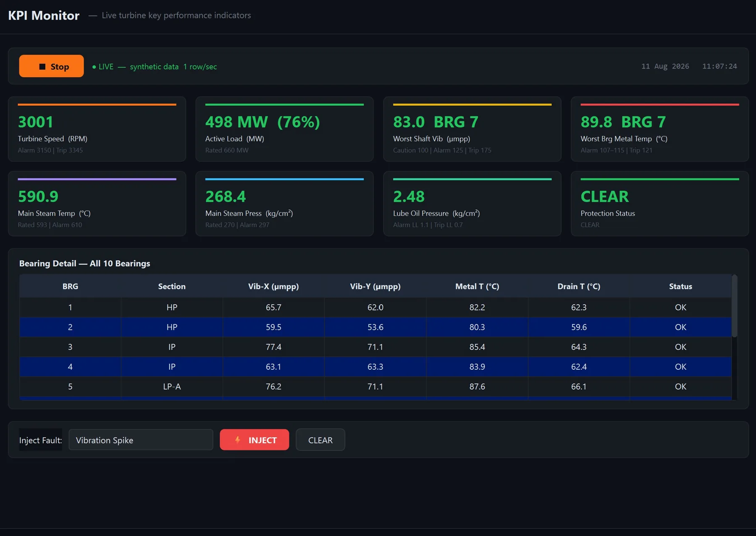Click the BRG column header
This screenshot has width=756, height=536.
[70, 286]
